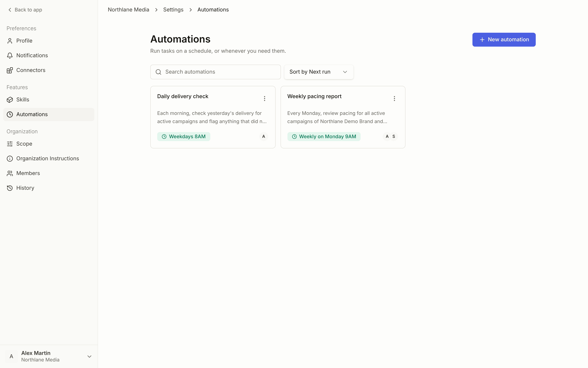Click avatar A on Weekly pacing report card
Screen dimensions: 588x368
click(387, 137)
